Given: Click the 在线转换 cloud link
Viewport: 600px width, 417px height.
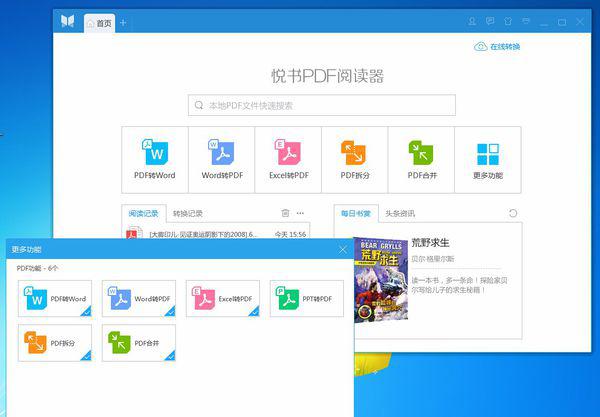Looking at the screenshot, I should [x=497, y=46].
